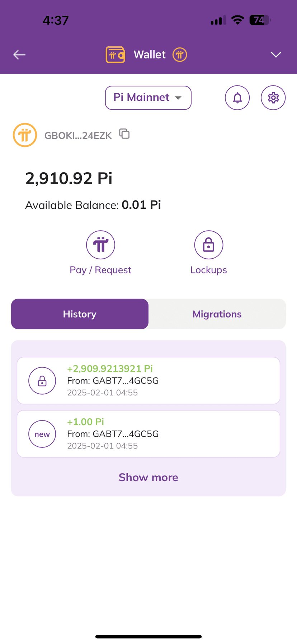Screen dimensions: 297x644
Task: Open the Pi Mainnet network dropdown
Action: point(148,98)
